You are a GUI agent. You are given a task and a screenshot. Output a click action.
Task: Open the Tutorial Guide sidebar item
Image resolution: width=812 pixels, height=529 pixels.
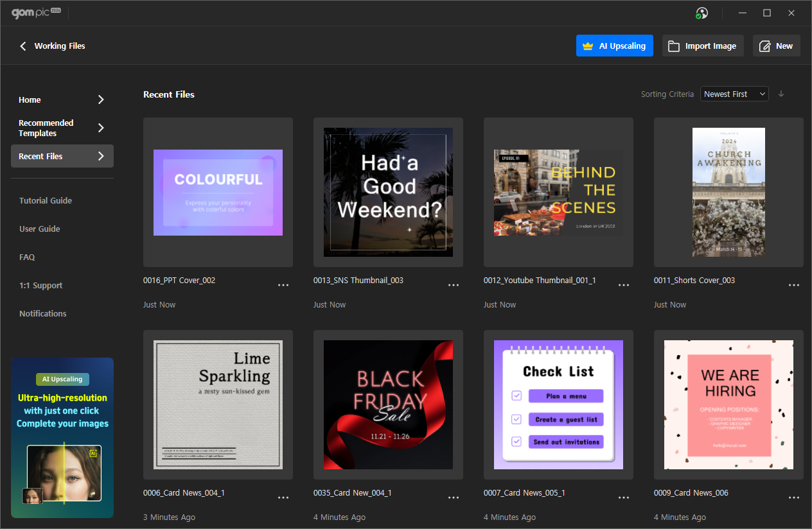46,201
